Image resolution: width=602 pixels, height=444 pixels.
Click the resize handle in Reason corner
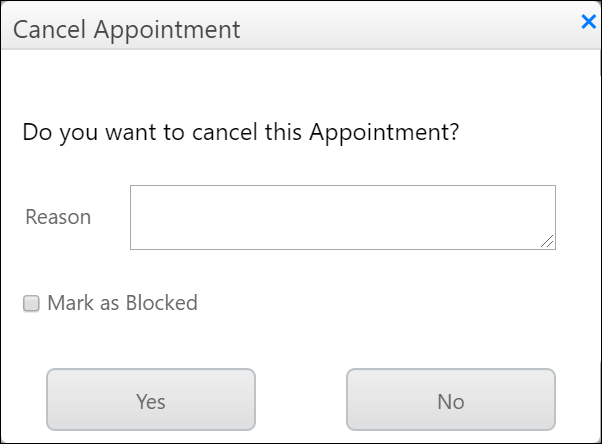click(x=549, y=242)
